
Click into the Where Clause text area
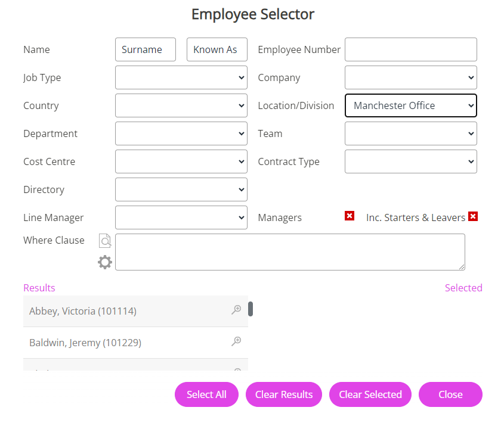[290, 252]
